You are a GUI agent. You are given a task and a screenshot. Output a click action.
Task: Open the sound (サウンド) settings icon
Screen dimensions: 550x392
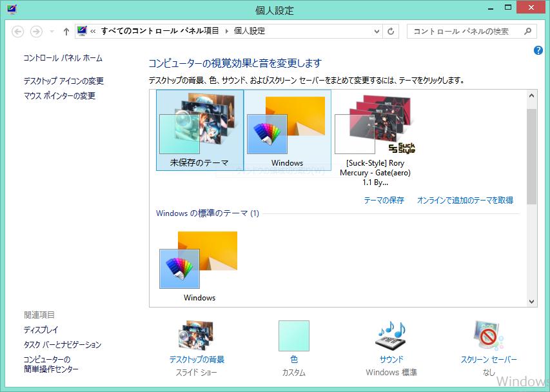coord(391,335)
